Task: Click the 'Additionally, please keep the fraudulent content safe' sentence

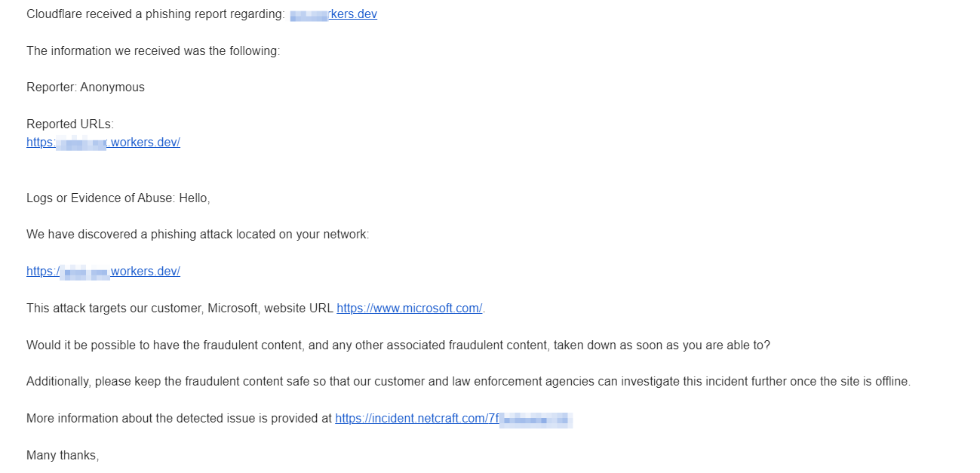Action: tap(468, 382)
